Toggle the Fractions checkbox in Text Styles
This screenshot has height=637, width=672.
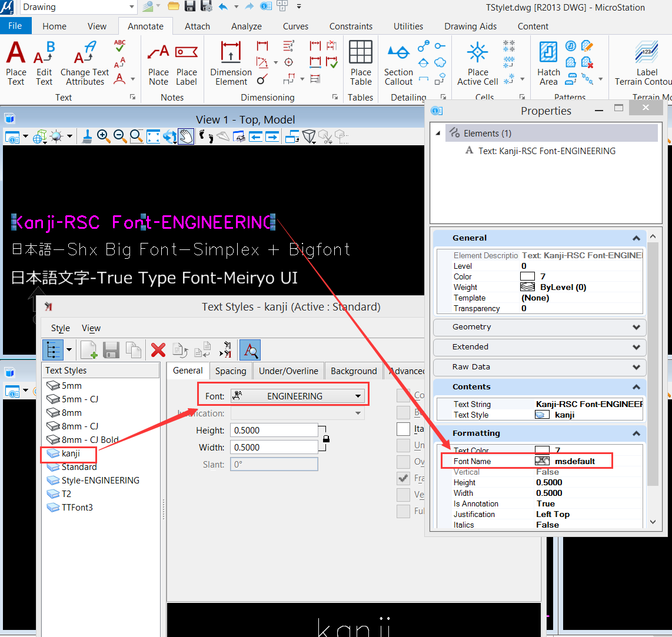click(403, 478)
